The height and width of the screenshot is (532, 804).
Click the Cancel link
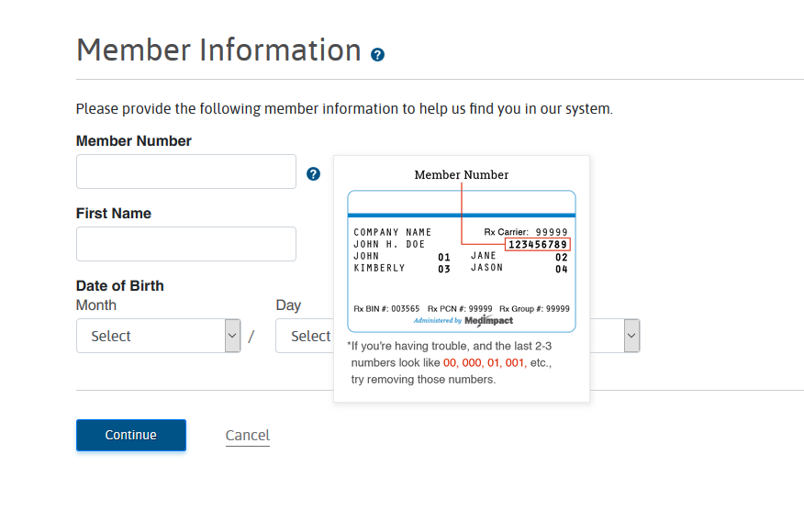[247, 435]
